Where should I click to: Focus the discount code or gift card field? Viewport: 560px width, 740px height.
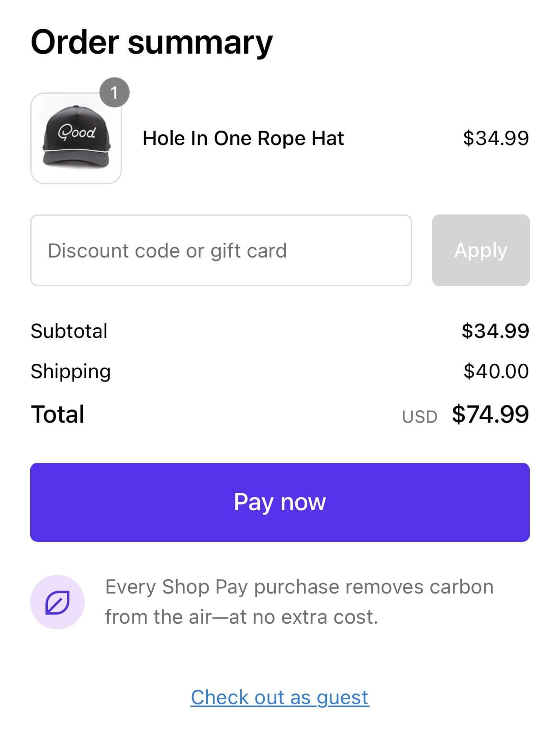point(221,250)
